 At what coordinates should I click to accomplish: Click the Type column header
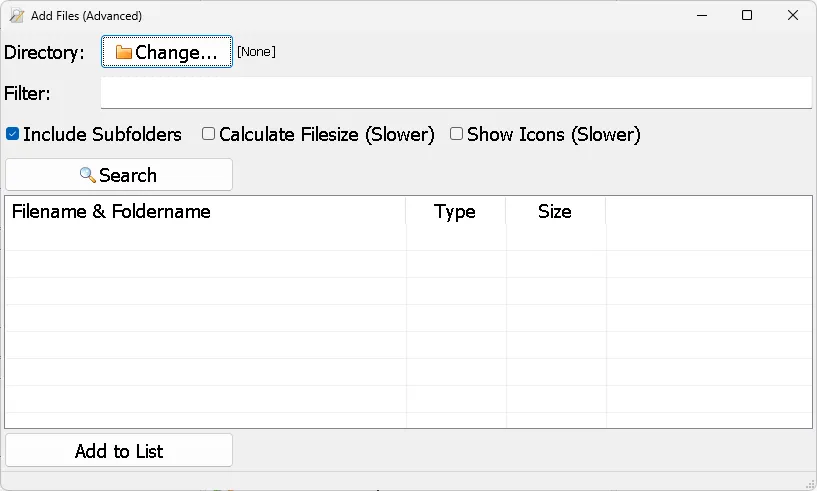(x=455, y=211)
